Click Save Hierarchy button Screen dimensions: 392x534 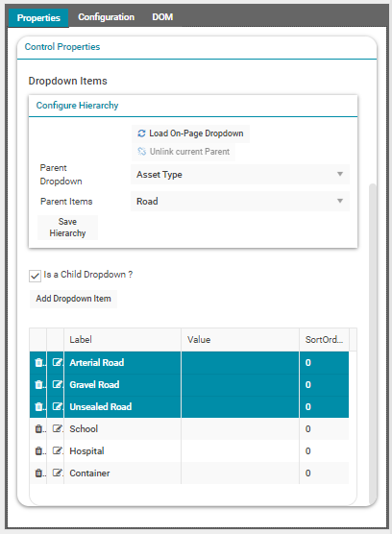tap(67, 228)
